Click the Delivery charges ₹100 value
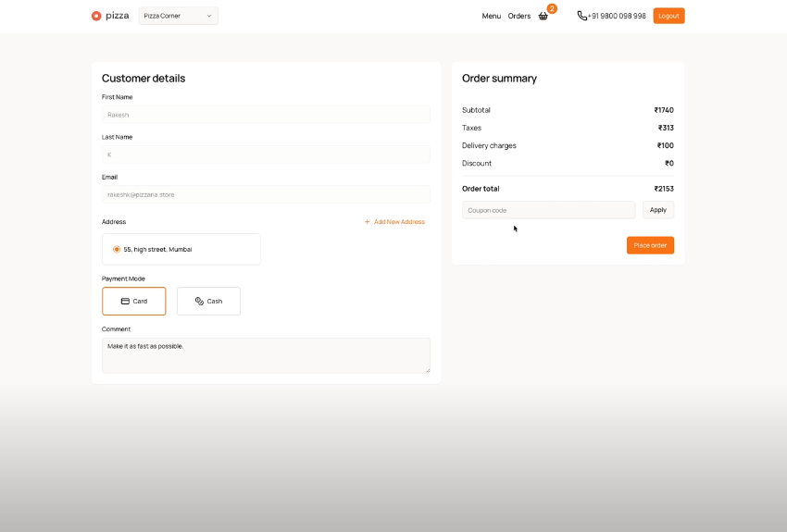The image size is (787, 532). tap(665, 145)
